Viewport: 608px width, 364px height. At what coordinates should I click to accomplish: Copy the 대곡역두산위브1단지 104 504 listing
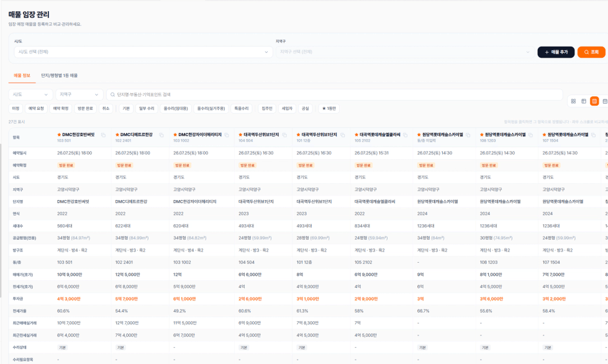pyautogui.click(x=284, y=135)
